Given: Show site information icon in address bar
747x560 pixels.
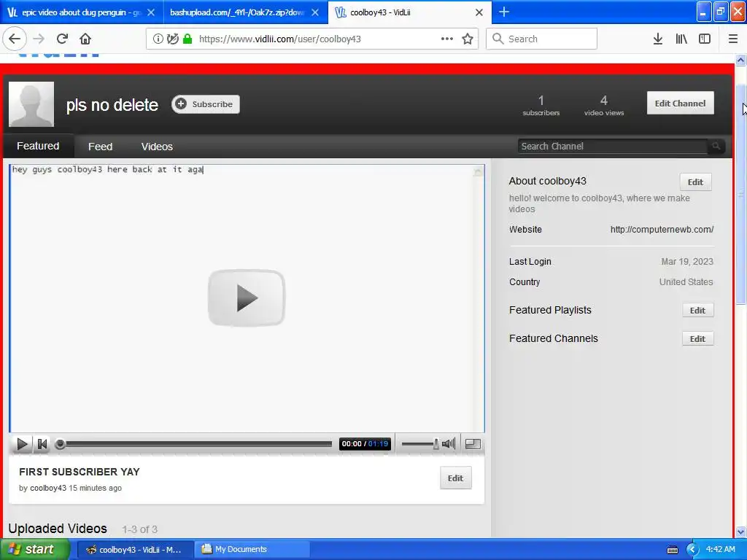Looking at the screenshot, I should point(158,39).
